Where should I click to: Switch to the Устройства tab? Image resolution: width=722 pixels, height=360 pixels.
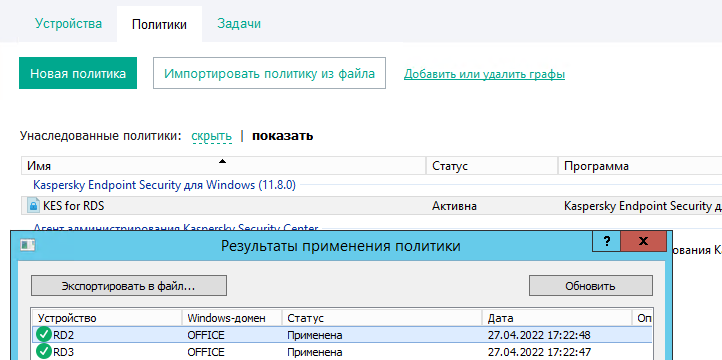click(x=69, y=23)
